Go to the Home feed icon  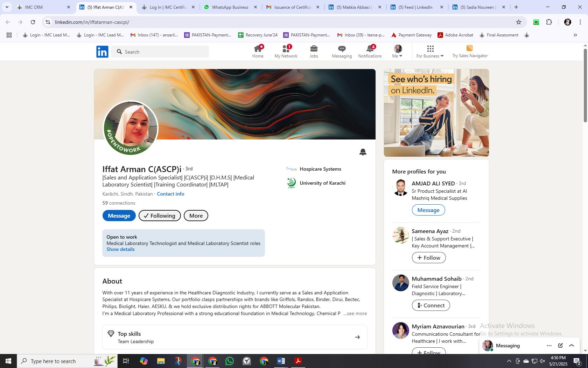[258, 52]
